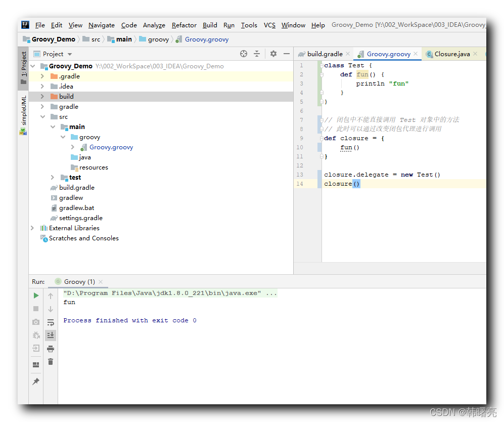Click the Down the stack trace arrow

51,309
